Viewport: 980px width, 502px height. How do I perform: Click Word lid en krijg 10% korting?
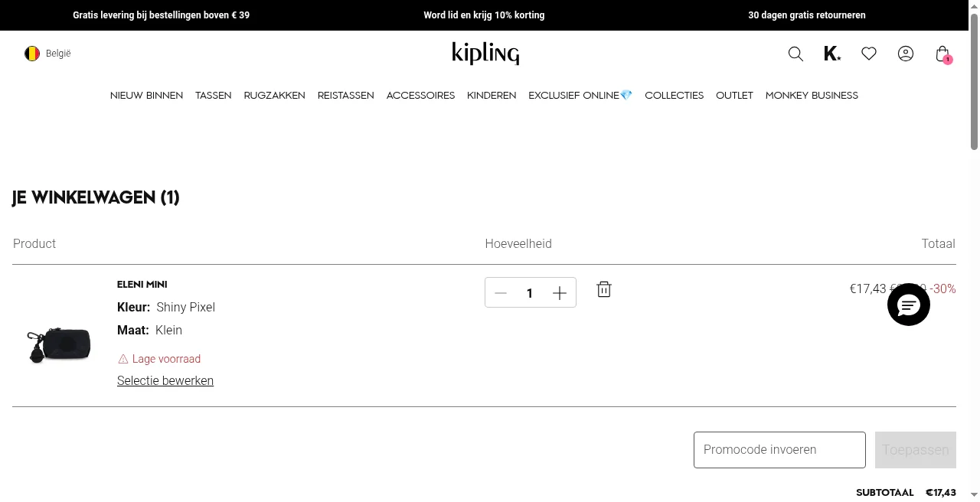pyautogui.click(x=484, y=15)
